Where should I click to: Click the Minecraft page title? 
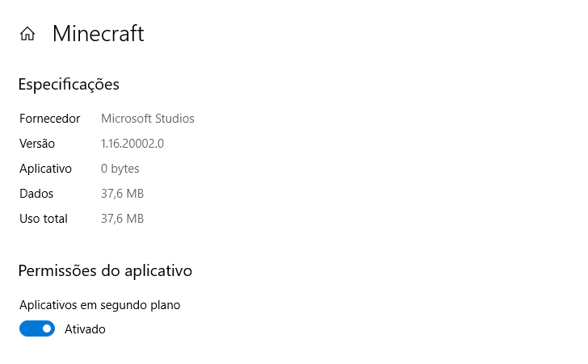98,34
